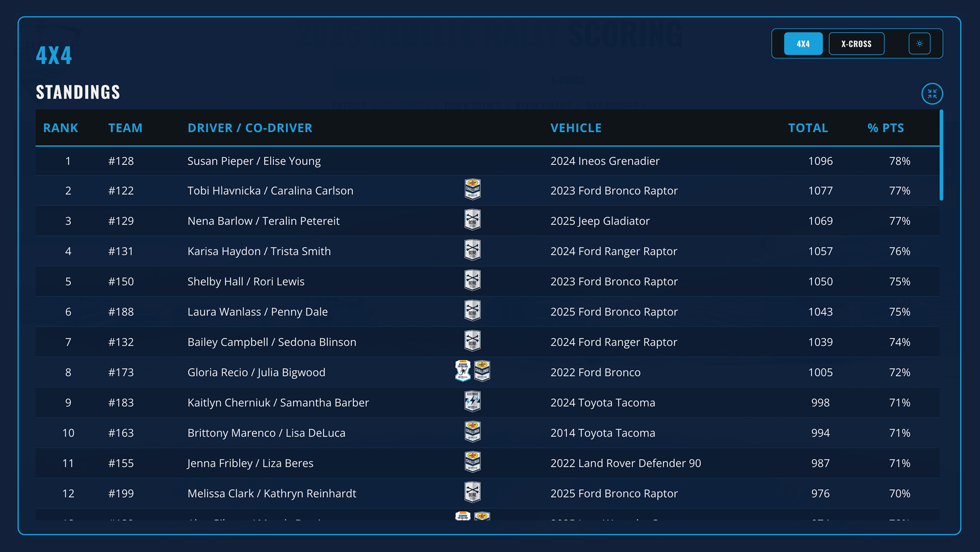Click the Bone Stock badge for Shelby Hall
The image size is (980, 552).
point(473,281)
